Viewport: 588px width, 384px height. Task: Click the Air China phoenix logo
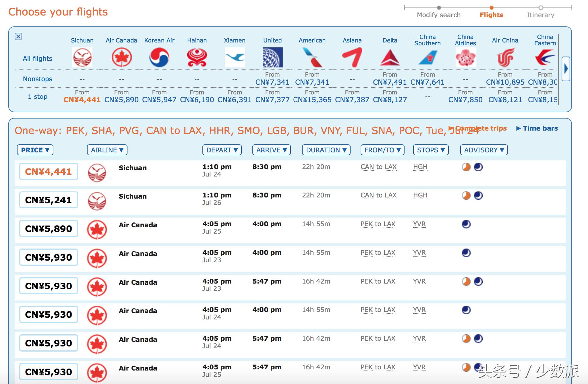click(x=505, y=58)
